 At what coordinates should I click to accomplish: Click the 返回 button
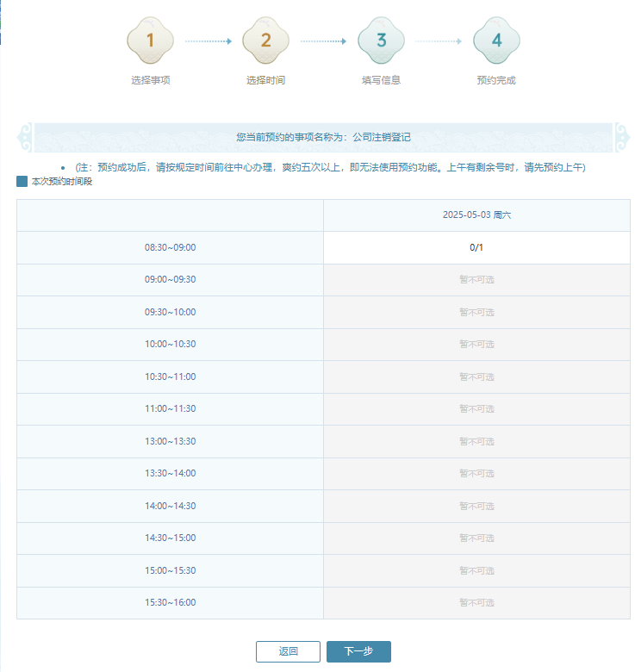pyautogui.click(x=288, y=651)
